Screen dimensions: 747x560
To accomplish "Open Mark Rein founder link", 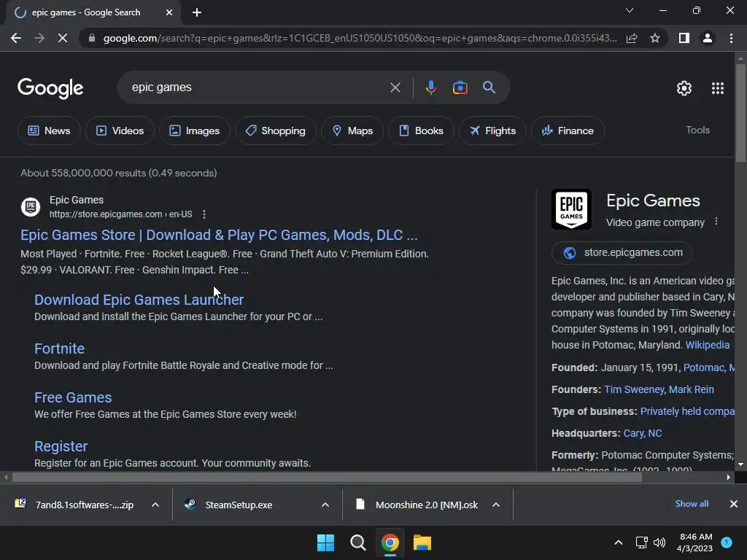I will (692, 389).
